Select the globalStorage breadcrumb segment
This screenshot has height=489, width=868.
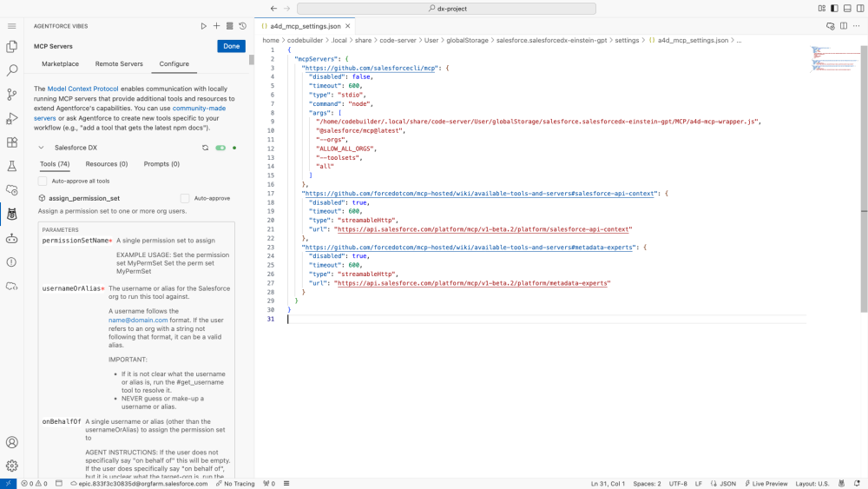[467, 41]
